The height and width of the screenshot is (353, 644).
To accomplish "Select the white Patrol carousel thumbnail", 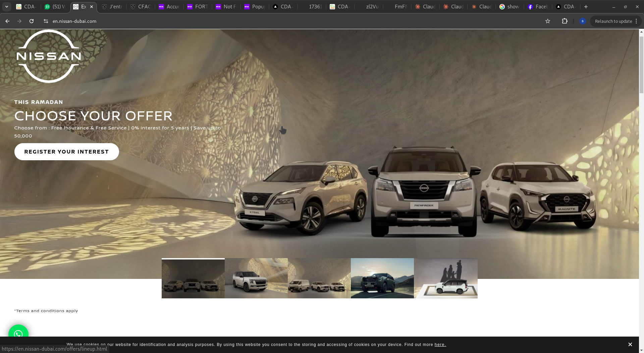I will [x=256, y=278].
